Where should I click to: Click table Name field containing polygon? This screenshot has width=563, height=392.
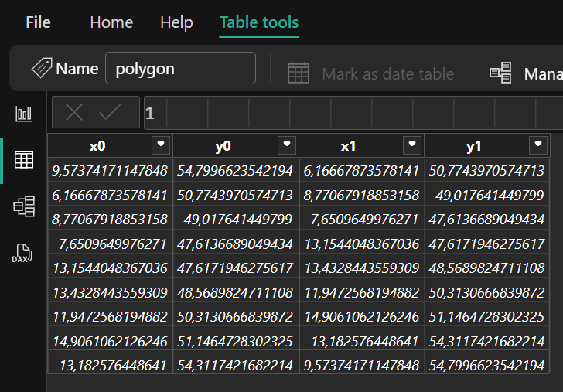[x=181, y=68]
